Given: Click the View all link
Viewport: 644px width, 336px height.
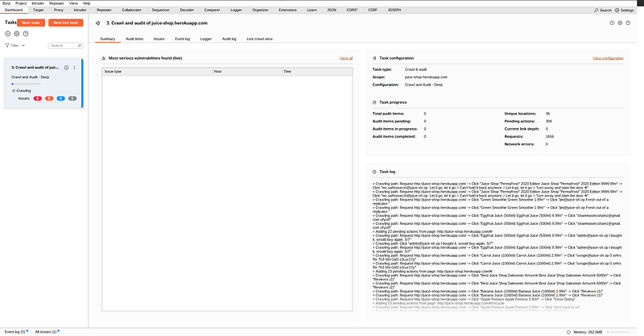Looking at the screenshot, I should (x=346, y=58).
